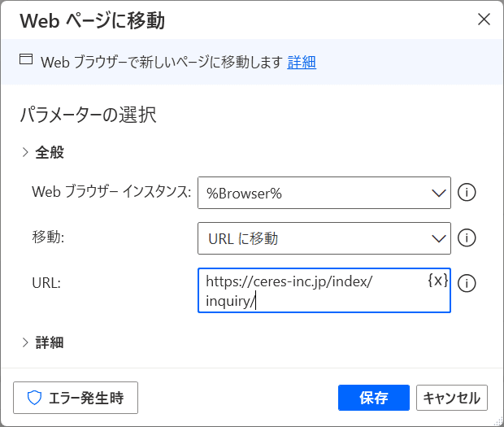Click the browser window icon in banner

click(x=26, y=59)
